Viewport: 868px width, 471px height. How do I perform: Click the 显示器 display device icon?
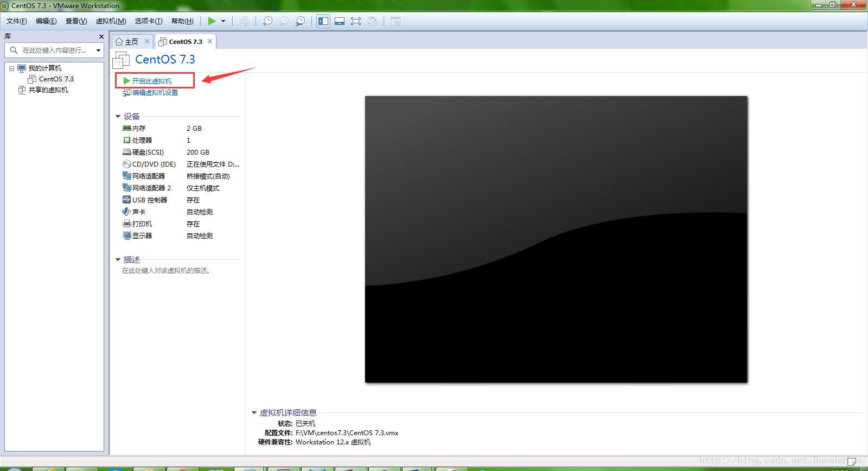(127, 235)
